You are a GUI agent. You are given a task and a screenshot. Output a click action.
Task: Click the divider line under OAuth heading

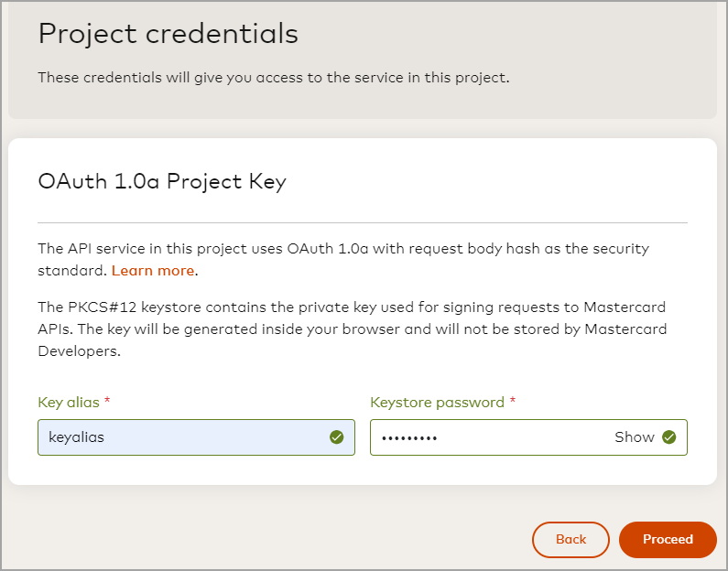(x=363, y=222)
